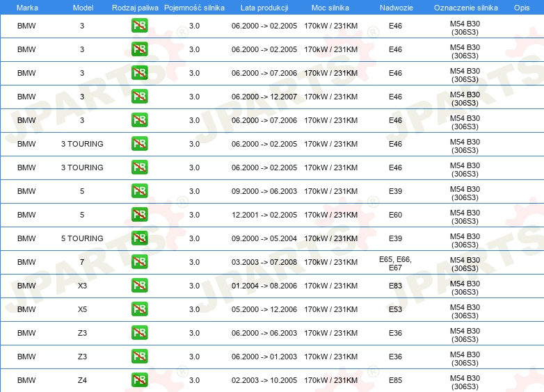Screen dimensions: 544x392
Task: Click M54 B30 (306S3) in the Z4 row
Action: [465, 382]
